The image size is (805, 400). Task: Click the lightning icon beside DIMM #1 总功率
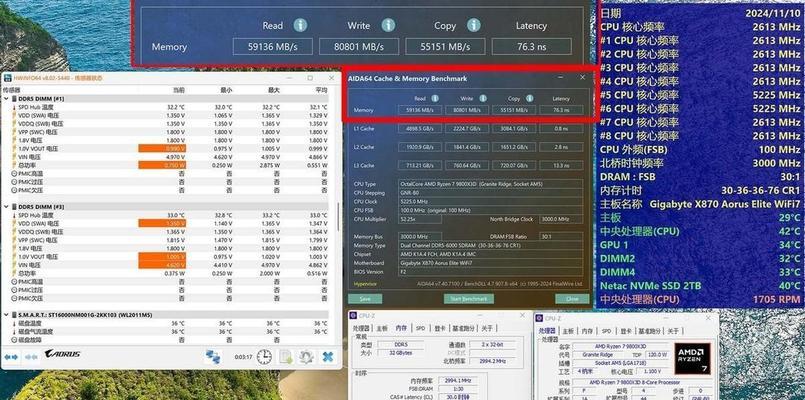coord(14,165)
